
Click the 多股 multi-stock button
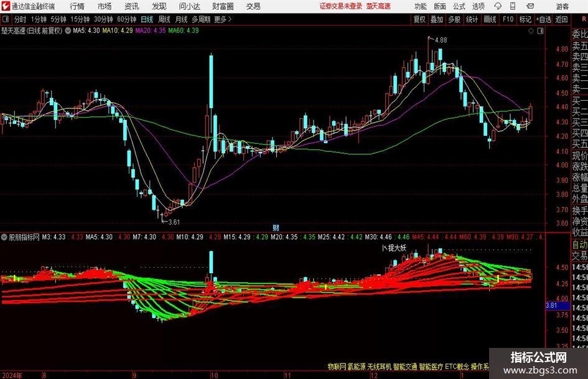coord(454,19)
